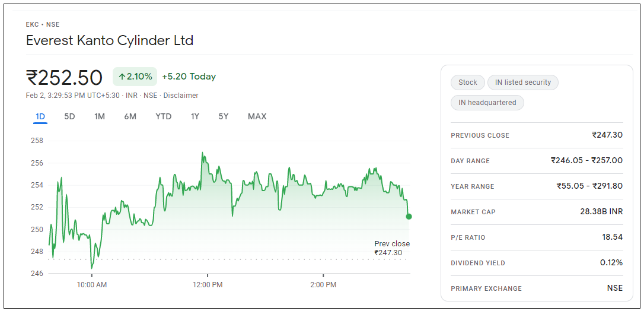The width and height of the screenshot is (644, 311).
Task: Click the Feb 2 timestamp line
Action: (x=112, y=96)
